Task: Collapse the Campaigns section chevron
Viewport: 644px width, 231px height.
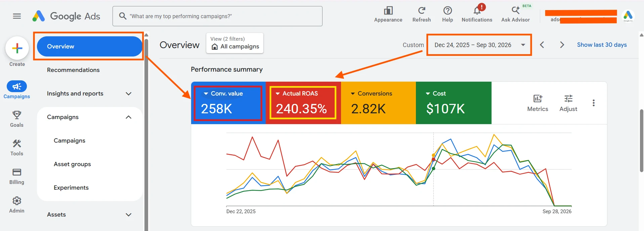Action: [x=128, y=117]
